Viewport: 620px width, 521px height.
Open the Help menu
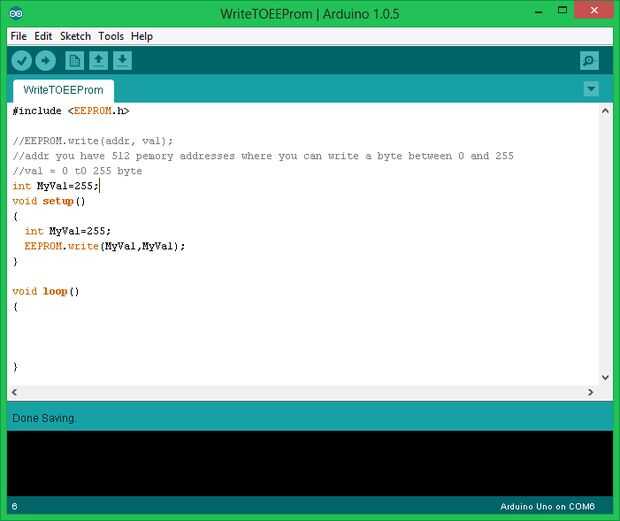point(142,36)
